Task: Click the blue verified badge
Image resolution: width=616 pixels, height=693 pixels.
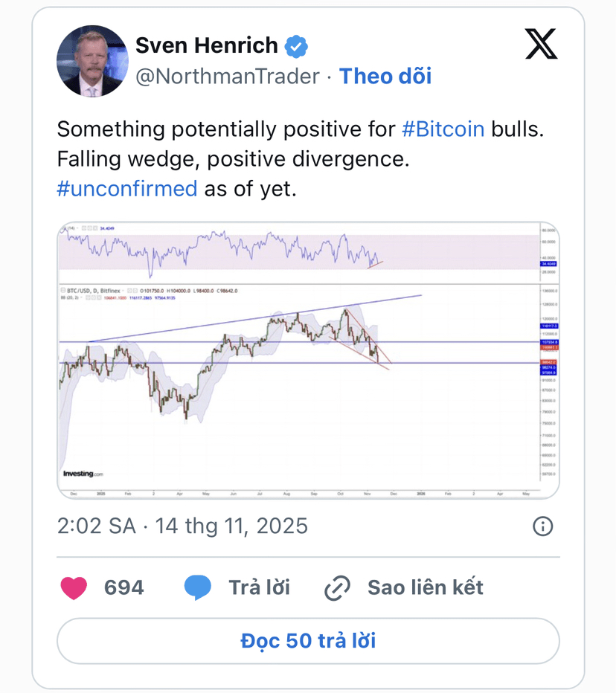Action: pos(297,46)
